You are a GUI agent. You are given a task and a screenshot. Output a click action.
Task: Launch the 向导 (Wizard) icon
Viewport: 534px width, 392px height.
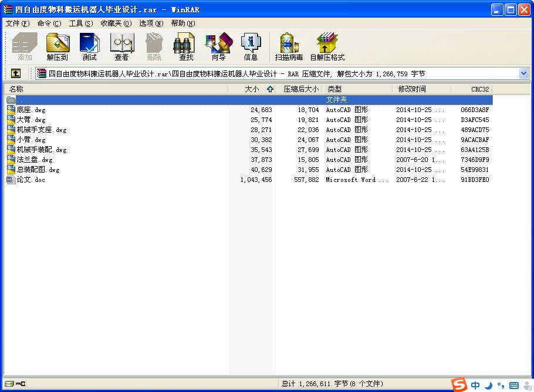[218, 46]
